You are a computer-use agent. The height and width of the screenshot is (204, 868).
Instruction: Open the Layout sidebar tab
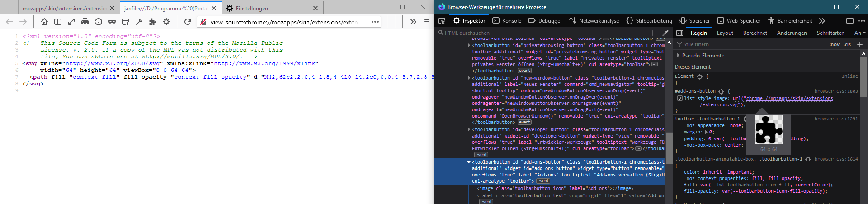(725, 33)
